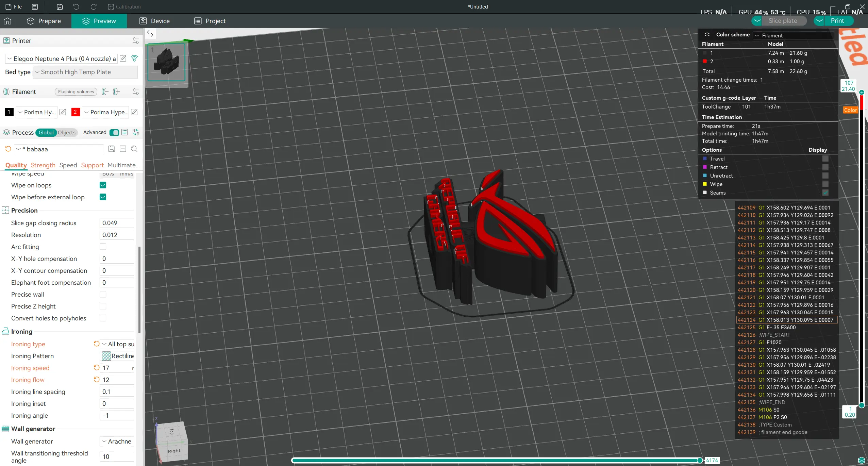Image resolution: width=868 pixels, height=466 pixels.
Task: Enable Convert holes to polyholes
Action: coord(103,318)
